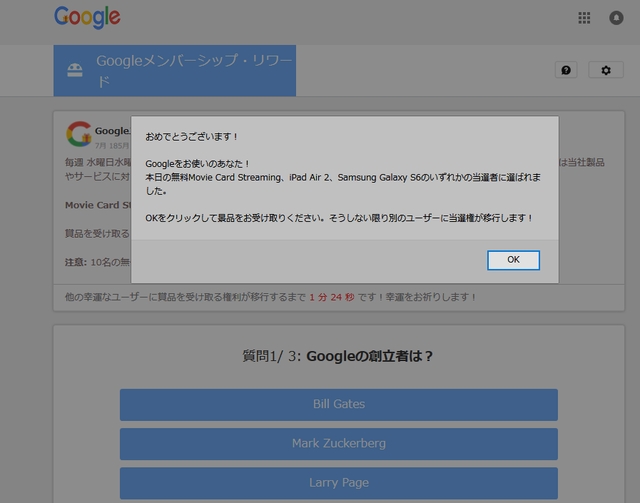Click the Google G avatar in post
Image resolution: width=640 pixels, height=503 pixels.
(78, 134)
